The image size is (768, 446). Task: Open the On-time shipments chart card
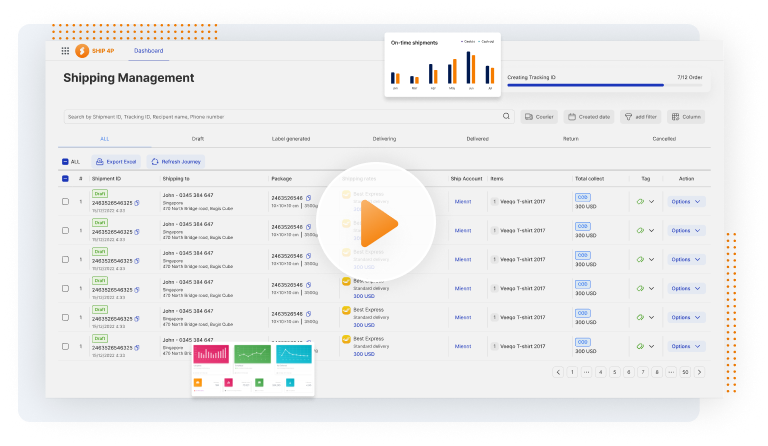443,65
